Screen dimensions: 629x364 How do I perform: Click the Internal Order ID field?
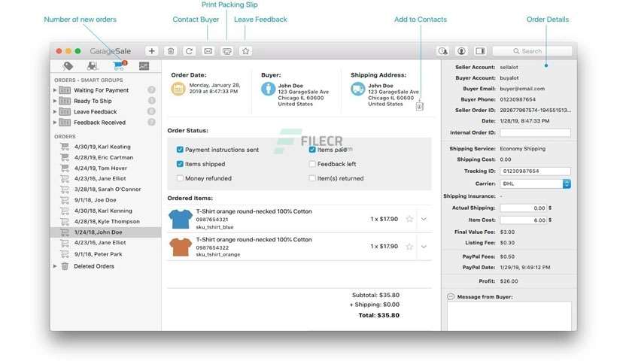[x=535, y=132]
